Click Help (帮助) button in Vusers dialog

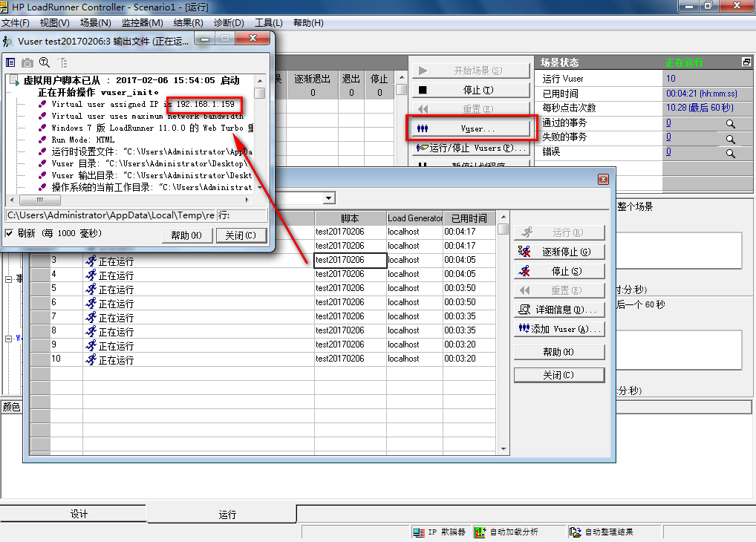559,352
